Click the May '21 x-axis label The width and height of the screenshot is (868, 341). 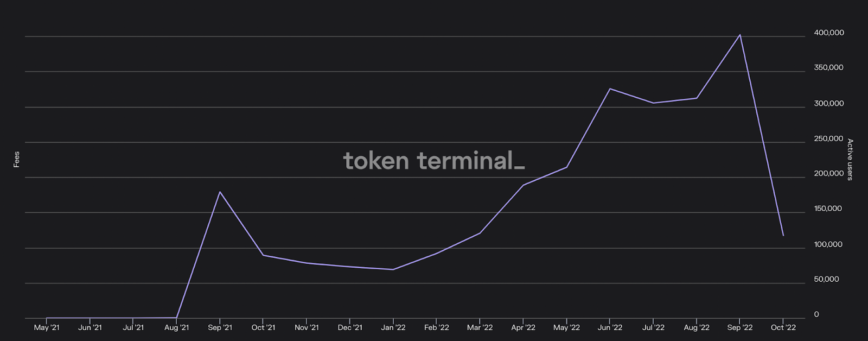(x=47, y=327)
